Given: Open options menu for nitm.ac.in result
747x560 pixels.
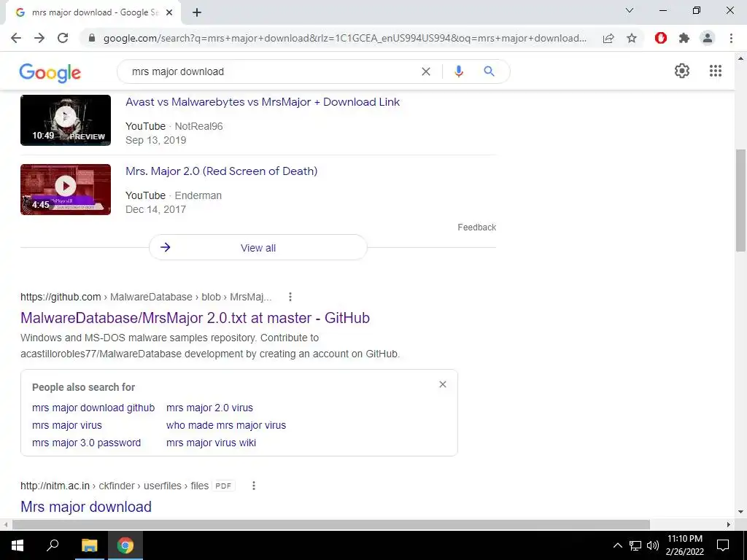Looking at the screenshot, I should (x=254, y=486).
